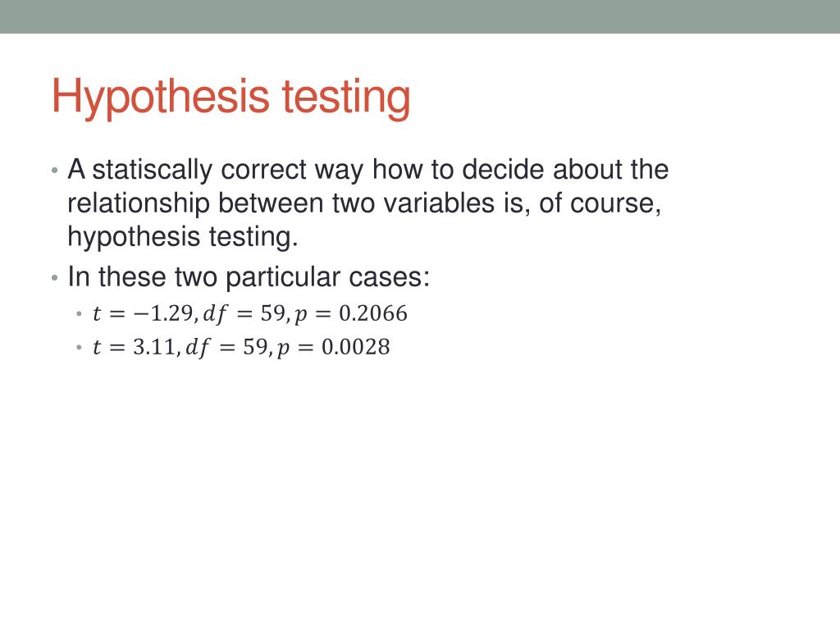Click the value "t = 3.11"

(134, 348)
